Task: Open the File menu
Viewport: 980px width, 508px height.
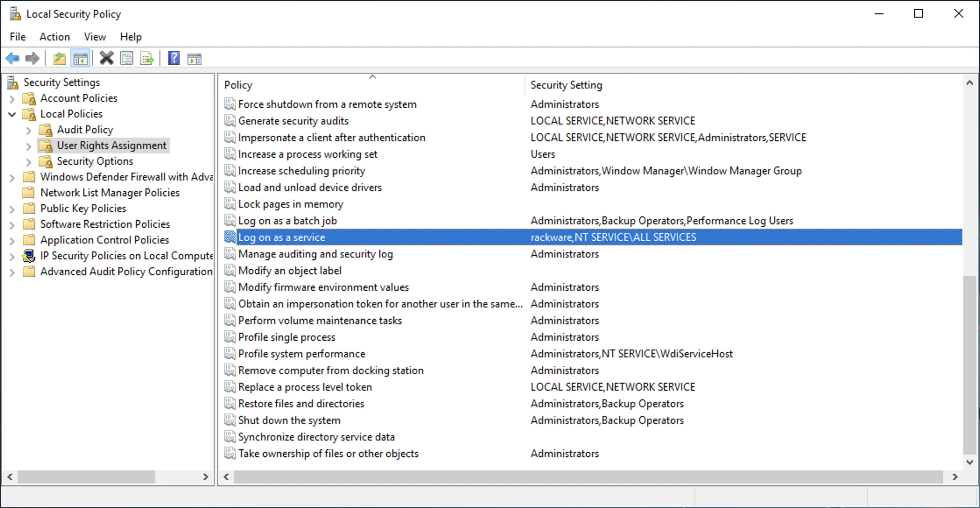Action: (18, 37)
